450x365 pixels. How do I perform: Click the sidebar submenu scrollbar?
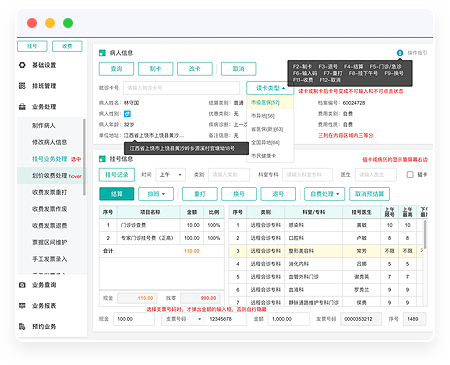84,157
